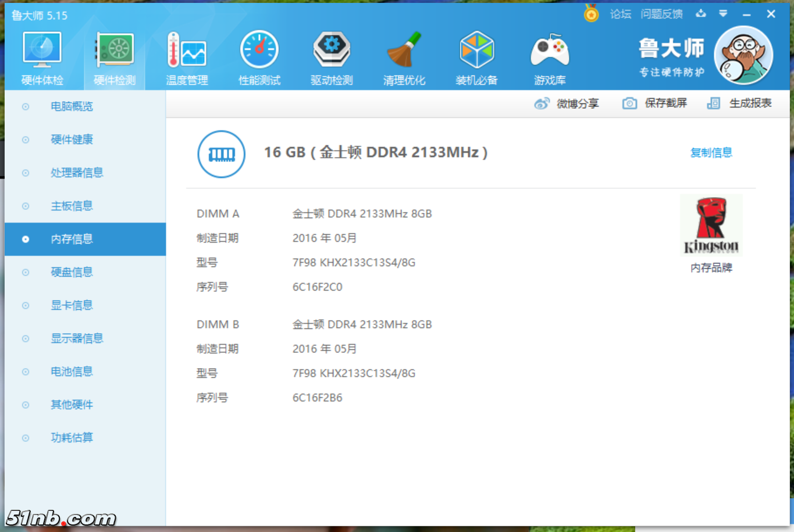Select 电脑概览 in the sidebar
Image resolution: width=794 pixels, height=532 pixels.
[x=72, y=106]
